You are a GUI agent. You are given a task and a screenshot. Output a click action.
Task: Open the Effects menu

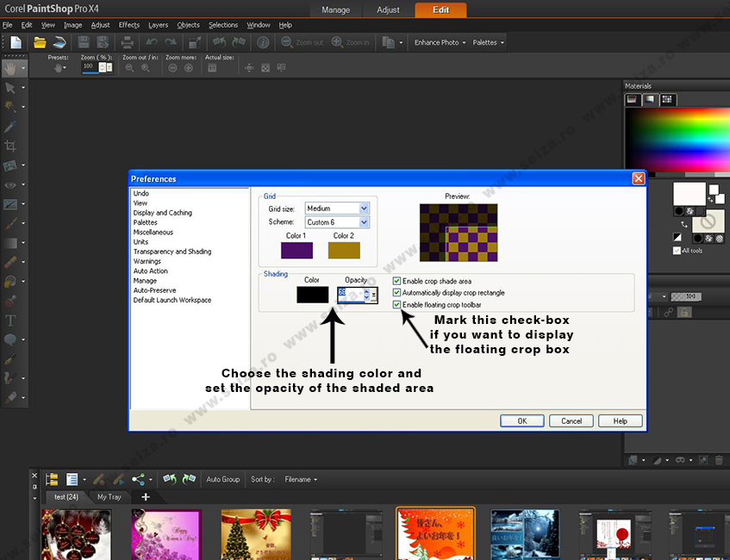[x=129, y=25]
